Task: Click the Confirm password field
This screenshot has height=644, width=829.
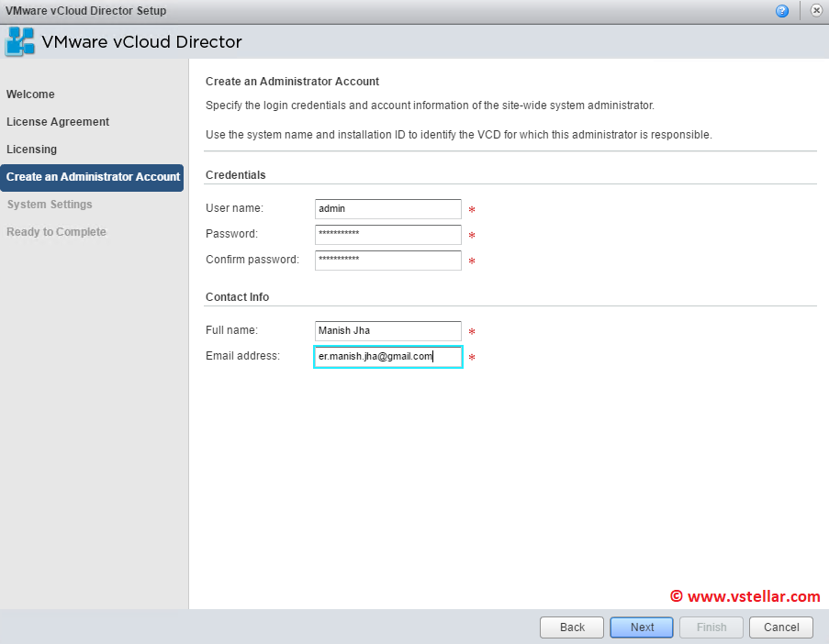Action: coord(387,261)
